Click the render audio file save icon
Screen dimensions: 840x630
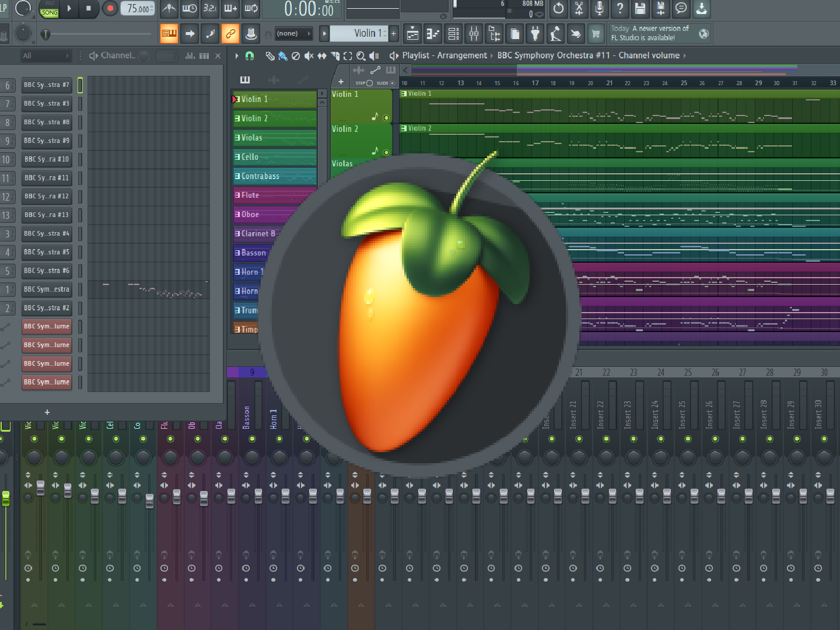coord(660,9)
